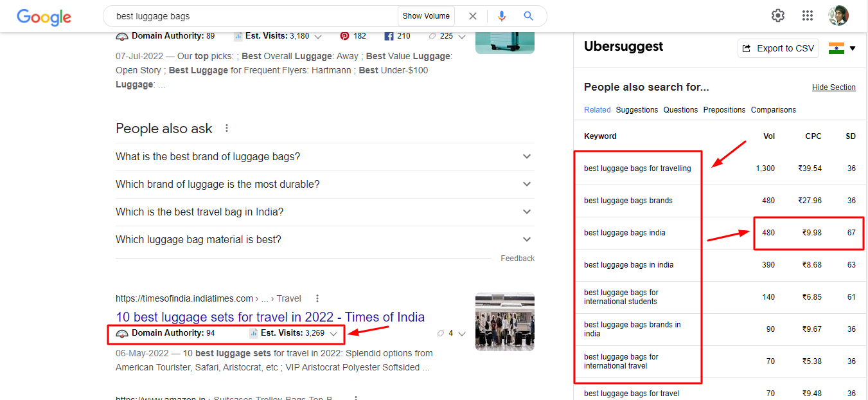The height and width of the screenshot is (400, 868).
Task: Switch to the Questions tab
Action: pyautogui.click(x=680, y=110)
